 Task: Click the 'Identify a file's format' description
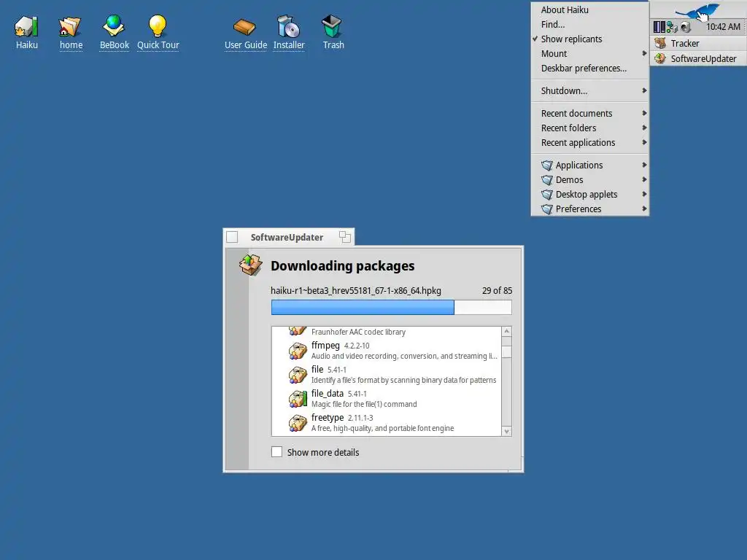pos(403,380)
